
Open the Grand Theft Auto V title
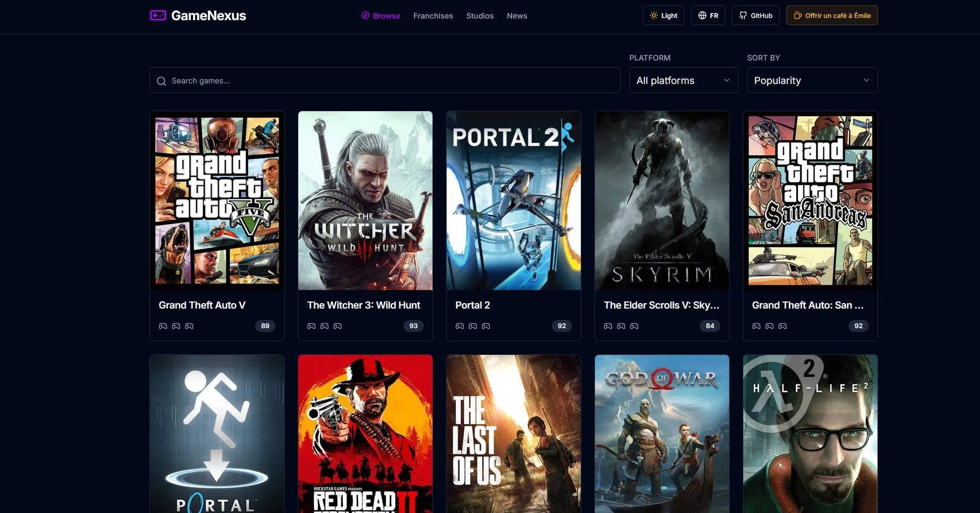point(202,305)
